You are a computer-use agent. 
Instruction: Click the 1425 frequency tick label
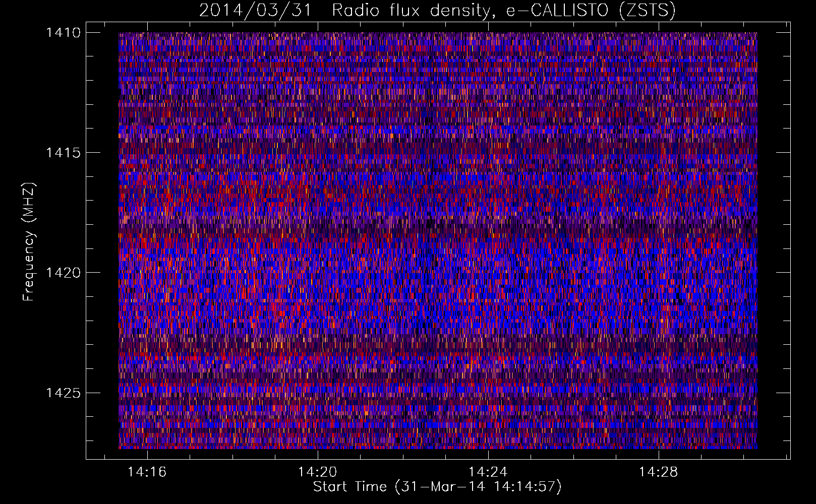[64, 393]
